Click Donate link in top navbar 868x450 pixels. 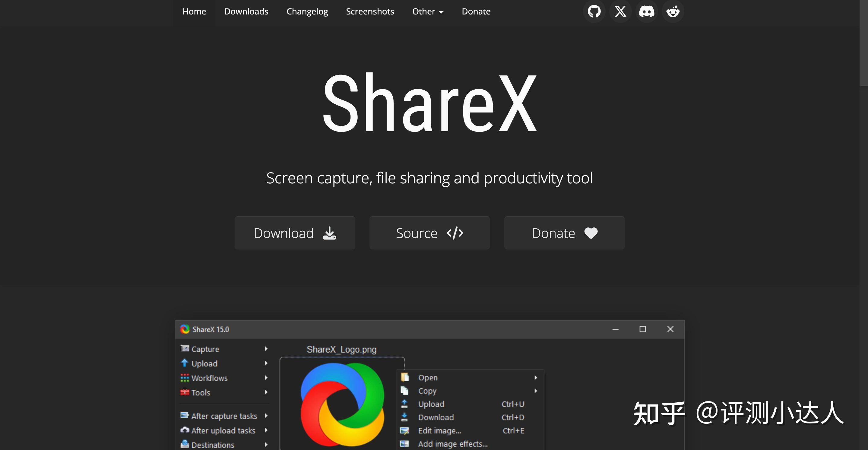[476, 11]
